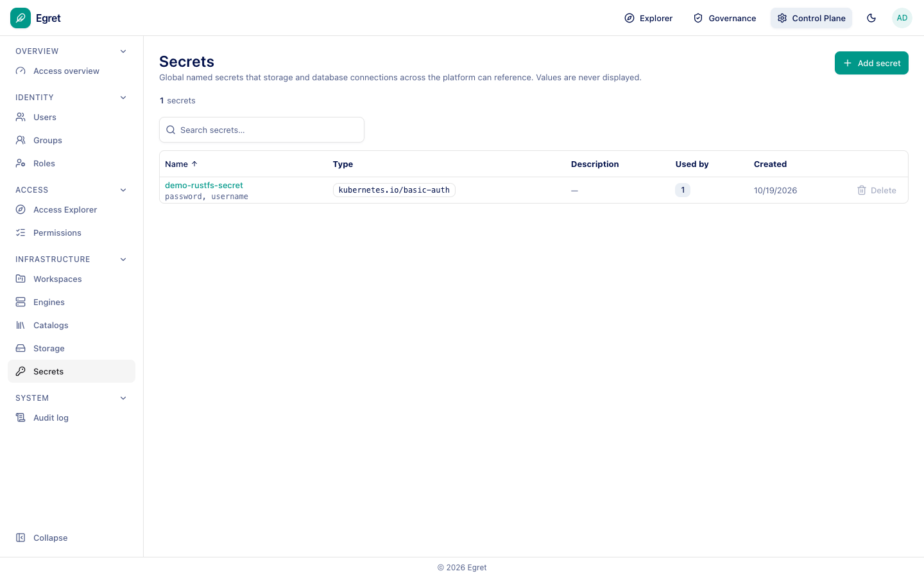The width and height of the screenshot is (924, 578).
Task: Click the 10/19/2026 created date
Action: tap(775, 191)
